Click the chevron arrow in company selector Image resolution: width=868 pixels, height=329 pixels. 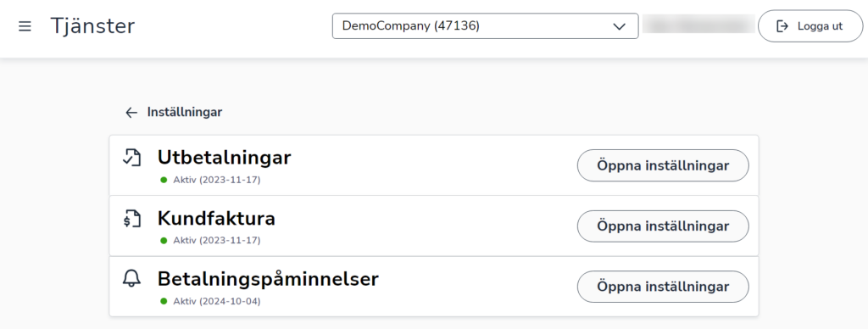click(620, 26)
